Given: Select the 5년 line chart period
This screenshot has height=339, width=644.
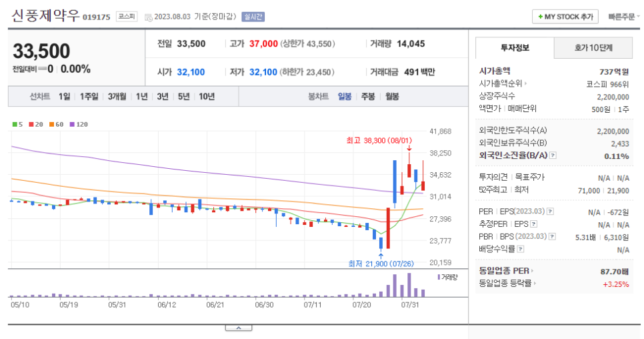Looking at the screenshot, I should coord(183,97).
